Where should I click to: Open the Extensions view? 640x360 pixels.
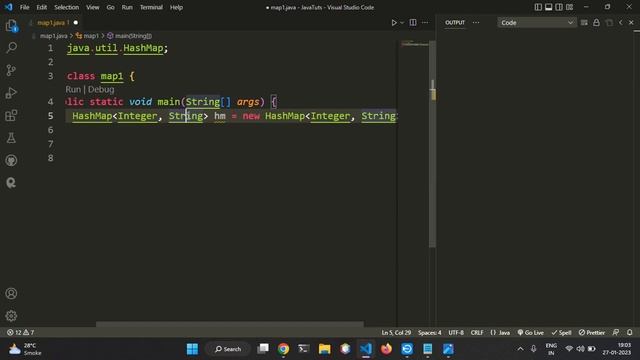(11, 115)
